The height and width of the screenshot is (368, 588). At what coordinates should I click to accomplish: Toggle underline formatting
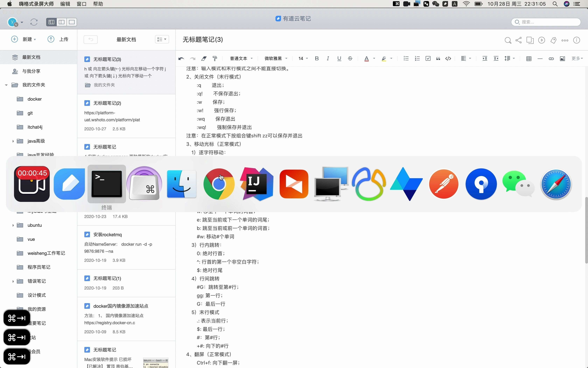(339, 58)
